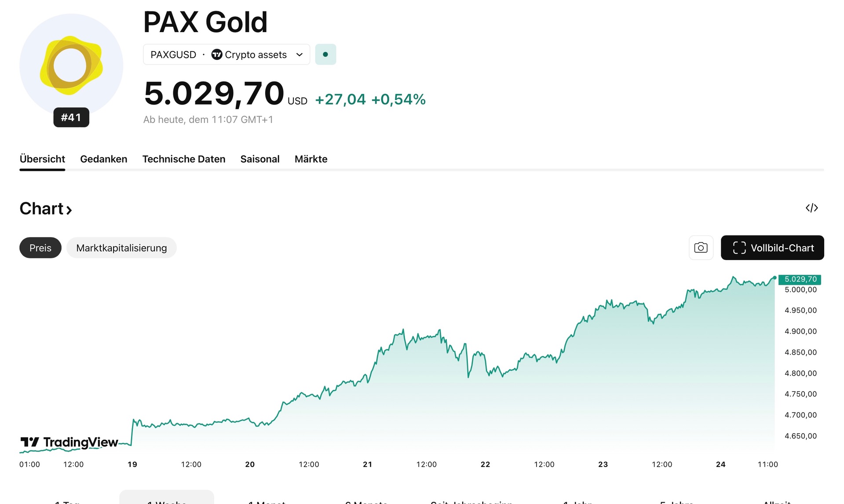This screenshot has width=844, height=504.
Task: Click the #41 rank badge
Action: pos(71,117)
